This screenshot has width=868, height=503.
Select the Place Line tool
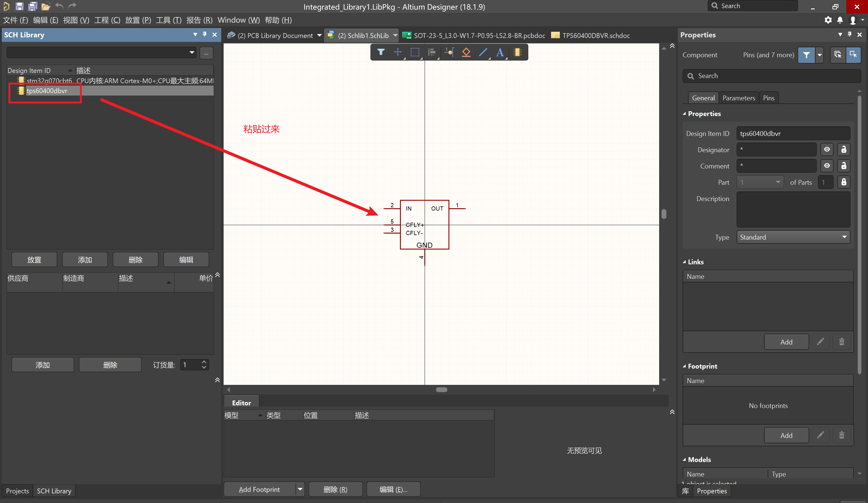tap(483, 52)
